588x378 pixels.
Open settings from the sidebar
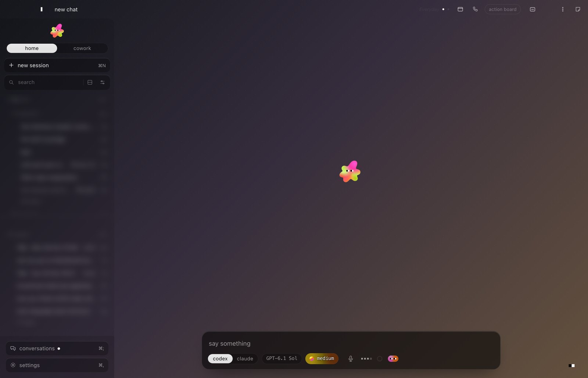[x=57, y=365]
